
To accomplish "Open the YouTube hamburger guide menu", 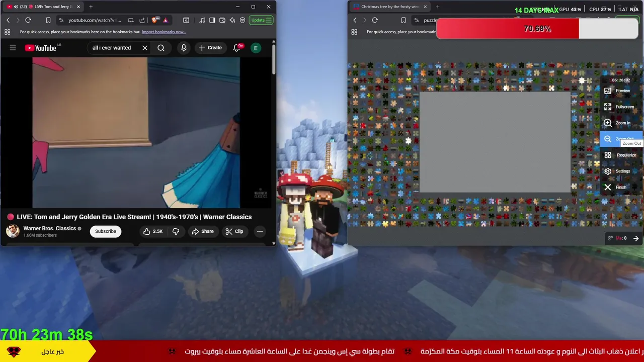I will [x=13, y=48].
